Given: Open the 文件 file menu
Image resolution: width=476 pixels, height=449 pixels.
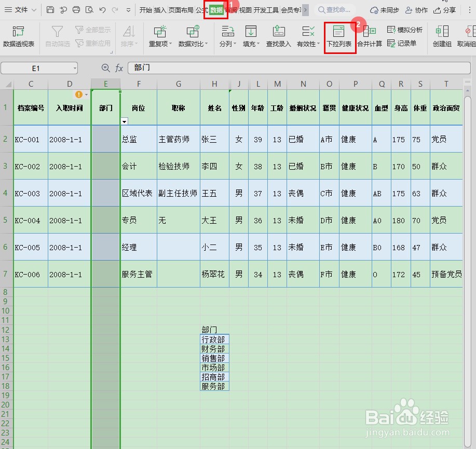Looking at the screenshot, I should [x=20, y=10].
